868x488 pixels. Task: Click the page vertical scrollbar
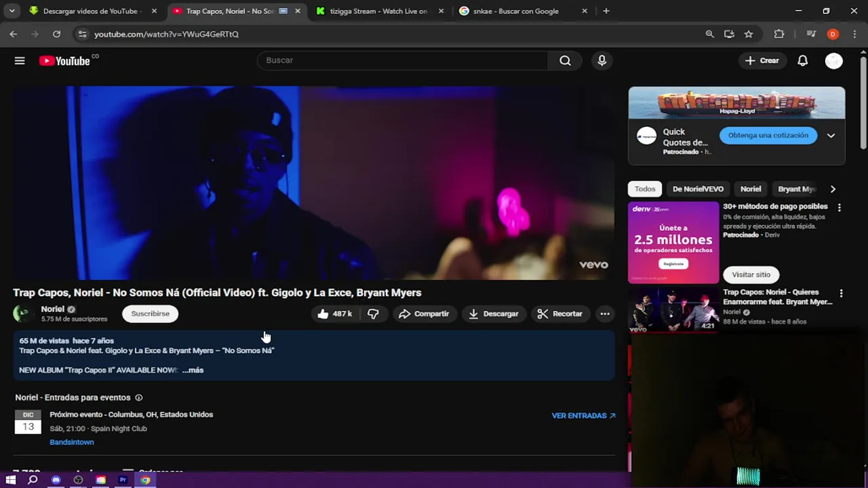pos(863,102)
